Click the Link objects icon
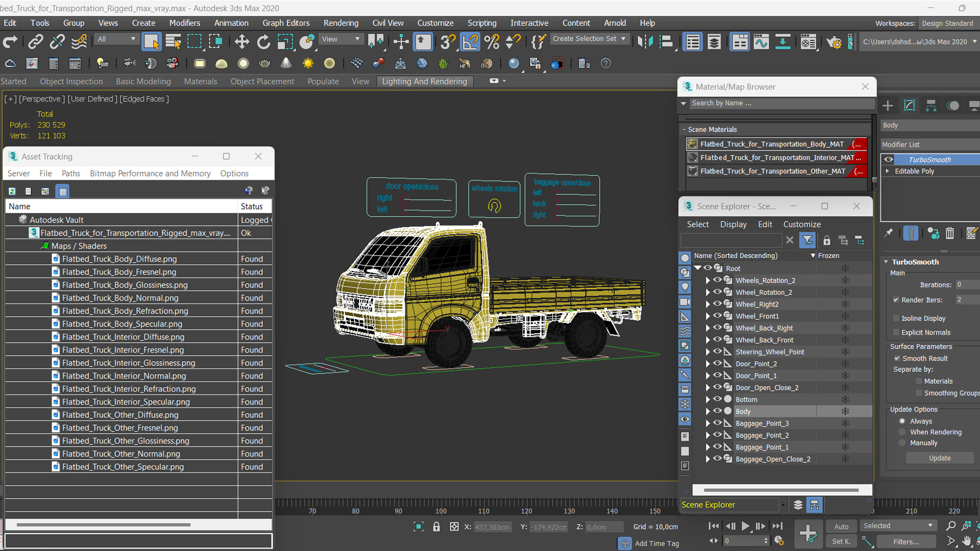This screenshot has width=980, height=551. click(x=35, y=42)
